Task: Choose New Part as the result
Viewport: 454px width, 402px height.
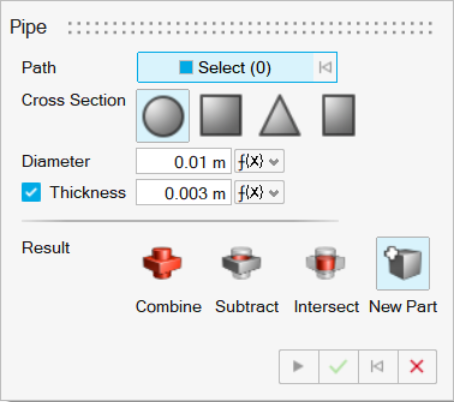Action: coord(403,263)
